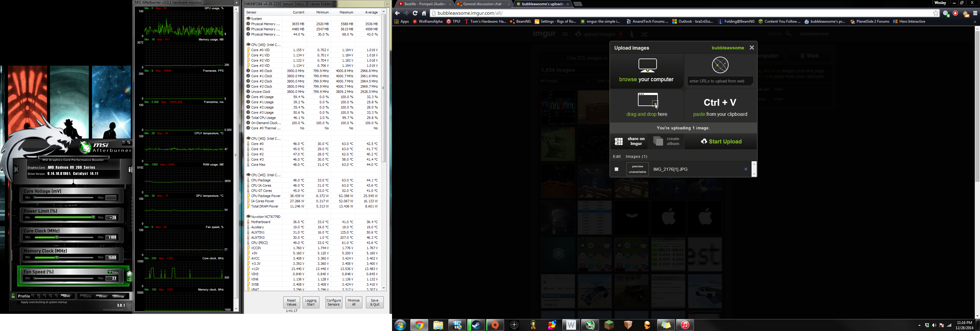The height and width of the screenshot is (331, 980).
Task: Reload the page in Chrome
Action: tap(415, 13)
